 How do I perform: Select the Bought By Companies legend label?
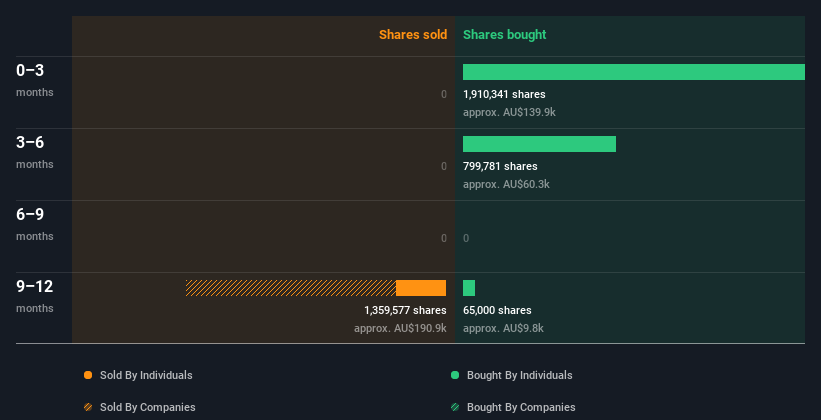tap(521, 407)
